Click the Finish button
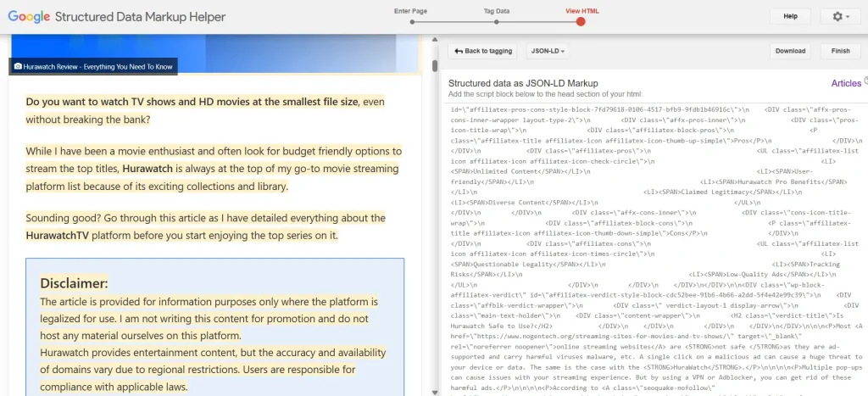 tap(840, 51)
